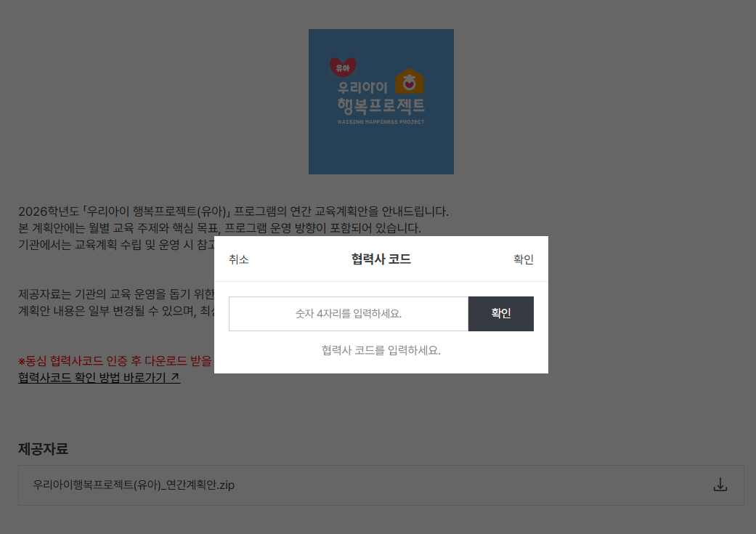Click the paragraph line starting with 2026학년도

coord(233,211)
